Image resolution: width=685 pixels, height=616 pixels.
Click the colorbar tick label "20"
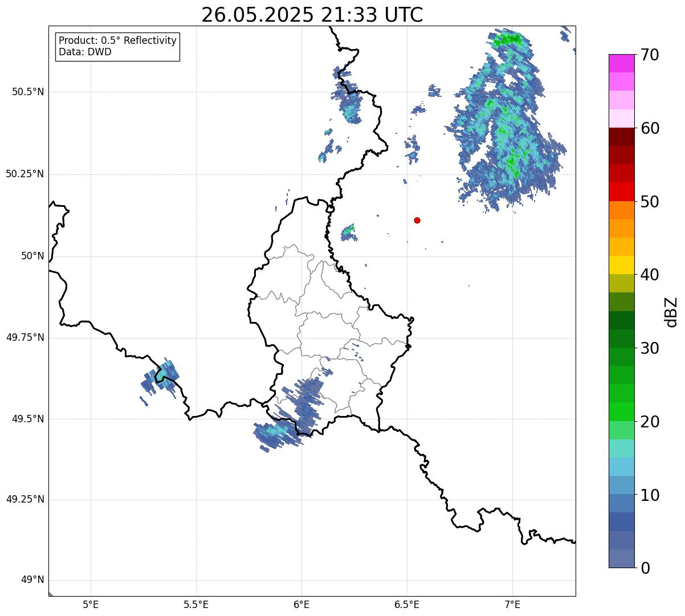(650, 422)
